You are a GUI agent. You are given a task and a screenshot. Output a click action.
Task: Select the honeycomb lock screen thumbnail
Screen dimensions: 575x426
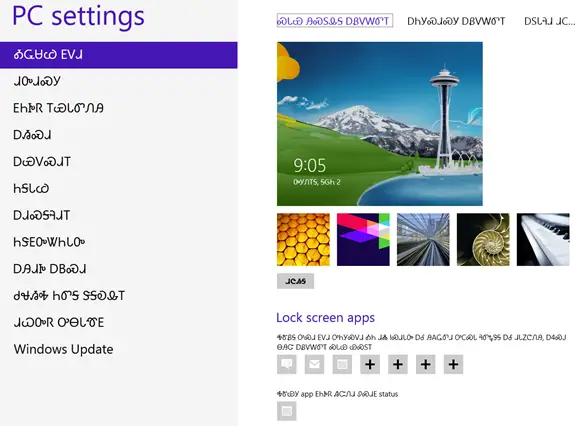pos(303,239)
